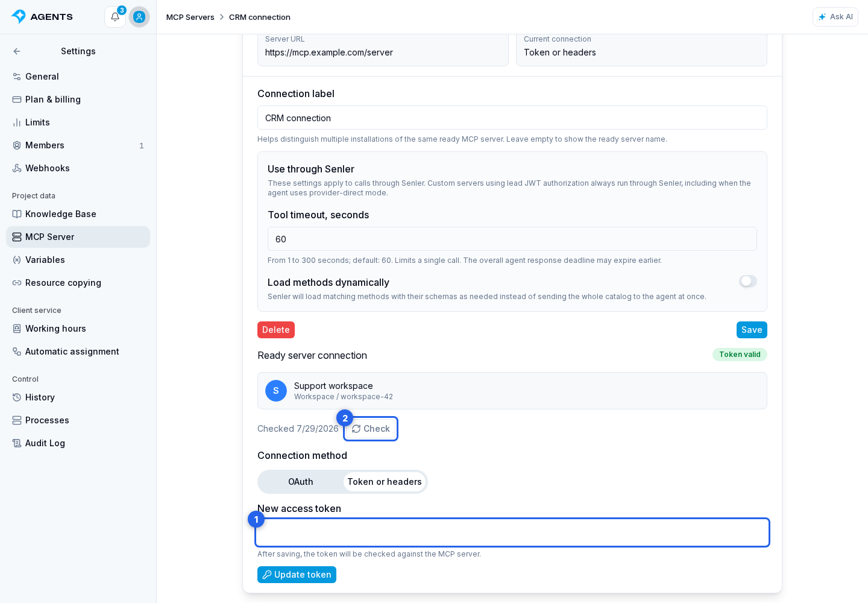Check the token validity

[371, 429]
